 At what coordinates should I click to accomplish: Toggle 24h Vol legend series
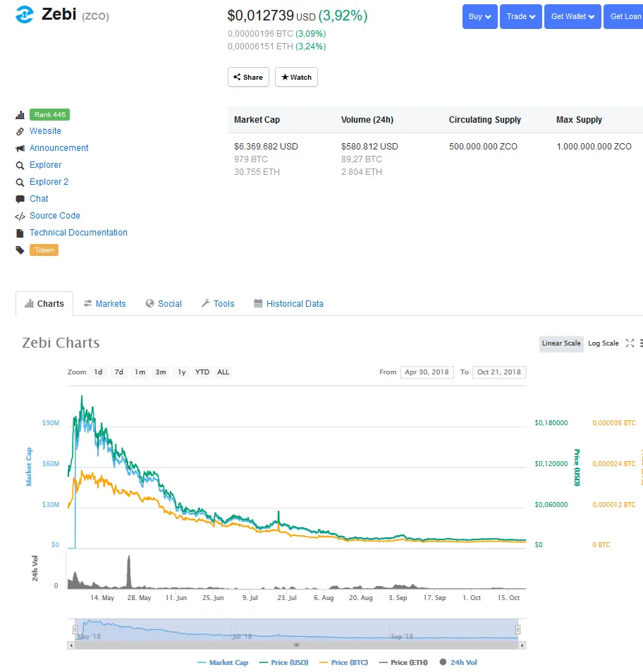pos(458,663)
